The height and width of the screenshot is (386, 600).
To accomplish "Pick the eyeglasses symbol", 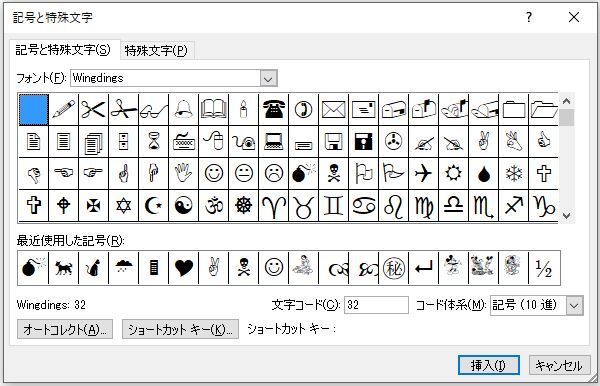I will coord(153,109).
